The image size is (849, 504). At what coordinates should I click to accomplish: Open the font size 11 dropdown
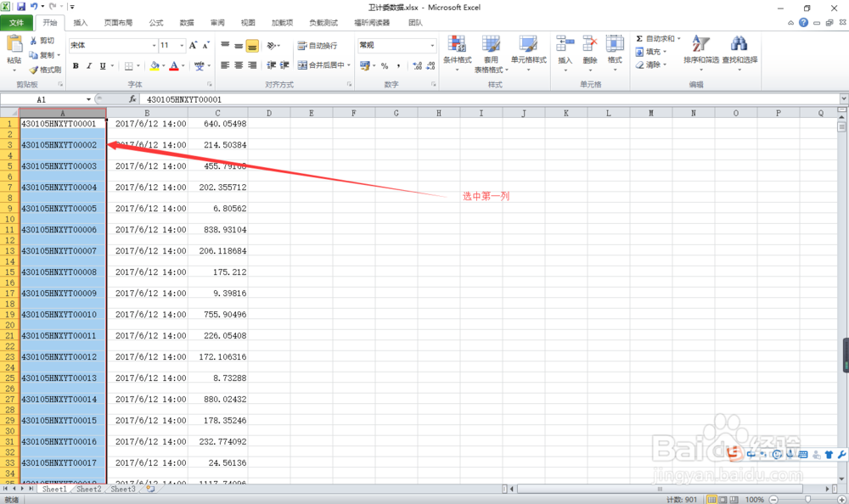[x=182, y=46]
